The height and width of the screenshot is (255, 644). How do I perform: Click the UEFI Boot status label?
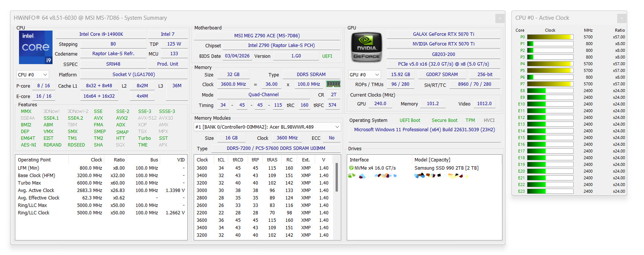[410, 120]
